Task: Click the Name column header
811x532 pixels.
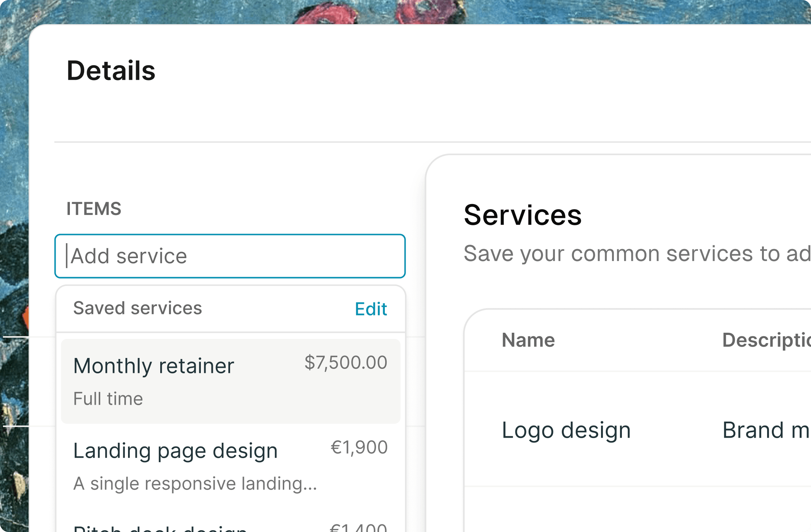Action: pos(528,340)
